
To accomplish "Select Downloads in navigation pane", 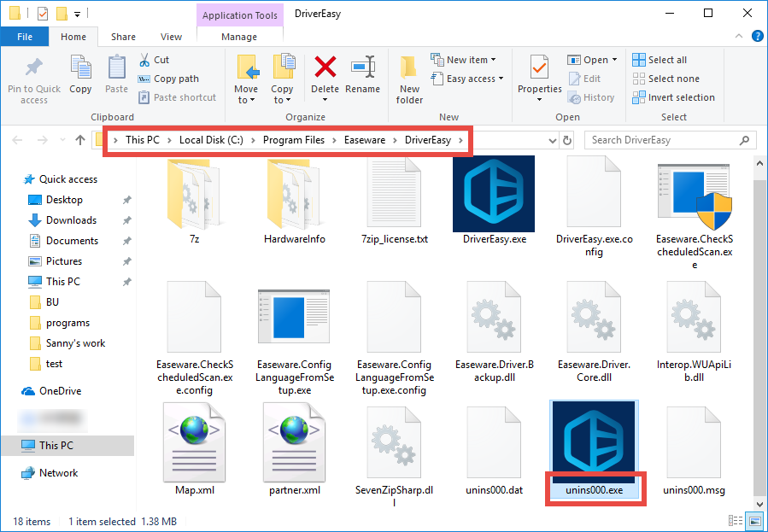I will (71, 220).
